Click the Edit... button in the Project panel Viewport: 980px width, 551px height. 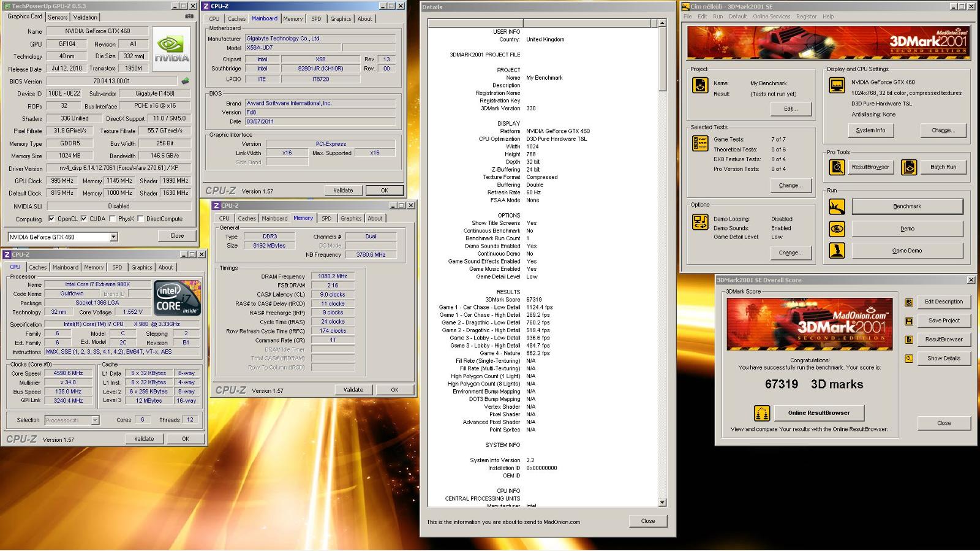[790, 109]
